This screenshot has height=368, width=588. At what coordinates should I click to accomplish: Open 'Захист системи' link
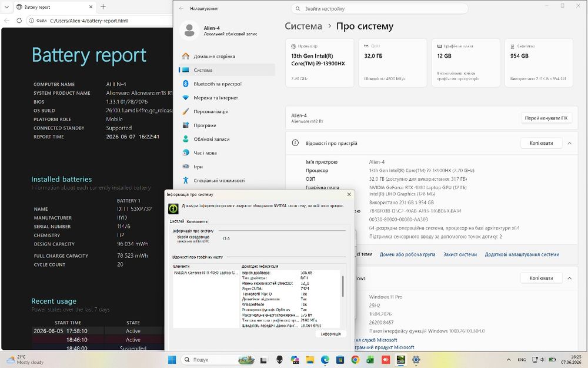click(460, 254)
